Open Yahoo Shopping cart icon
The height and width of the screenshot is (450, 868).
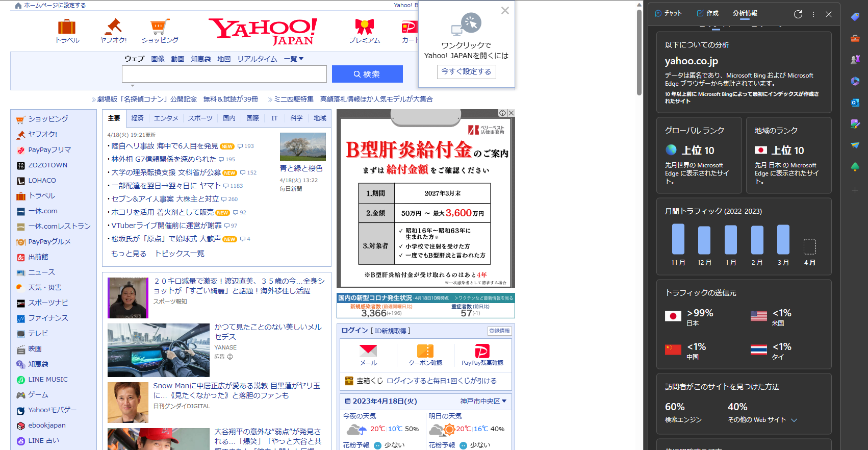(x=160, y=27)
